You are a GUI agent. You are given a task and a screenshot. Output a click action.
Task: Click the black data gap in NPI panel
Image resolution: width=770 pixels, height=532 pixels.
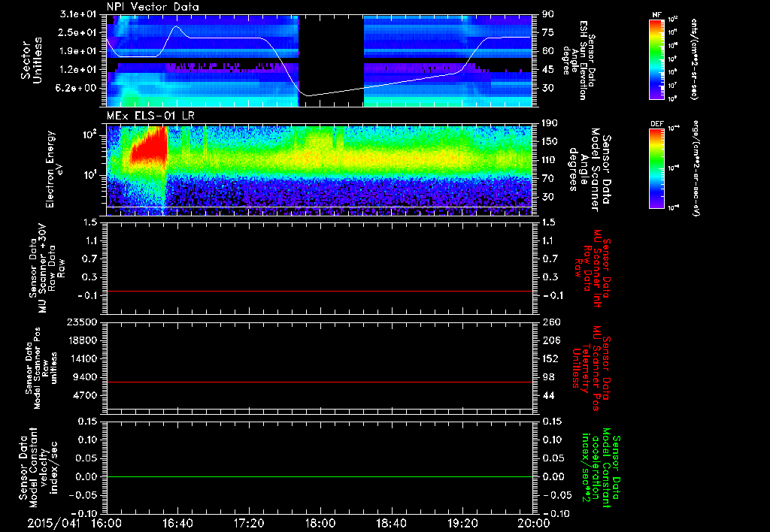(x=332, y=60)
